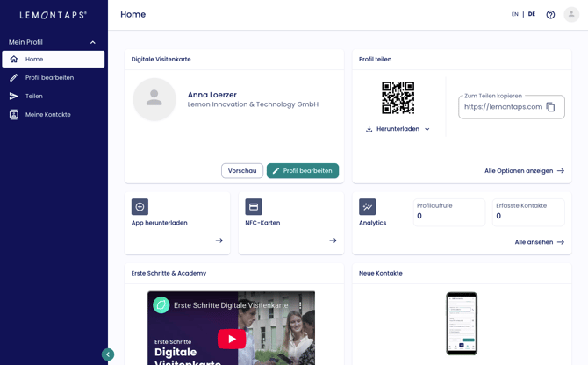Collapse sidebar with the green arrow button
This screenshot has height=365, width=588.
[108, 354]
